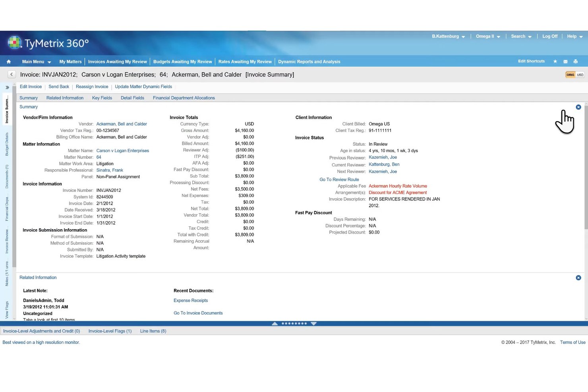Select the Budget Details vertical tab
This screenshot has width=588, height=392.
pyautogui.click(x=7, y=144)
